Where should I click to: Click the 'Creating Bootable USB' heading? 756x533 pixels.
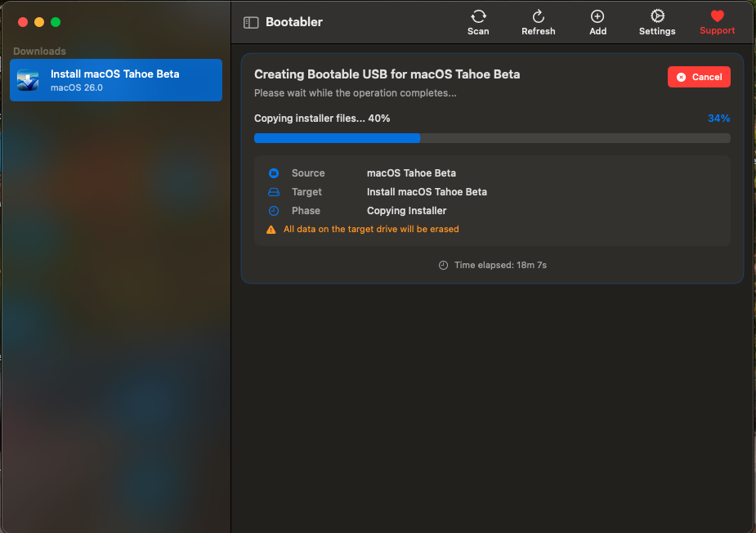click(387, 74)
